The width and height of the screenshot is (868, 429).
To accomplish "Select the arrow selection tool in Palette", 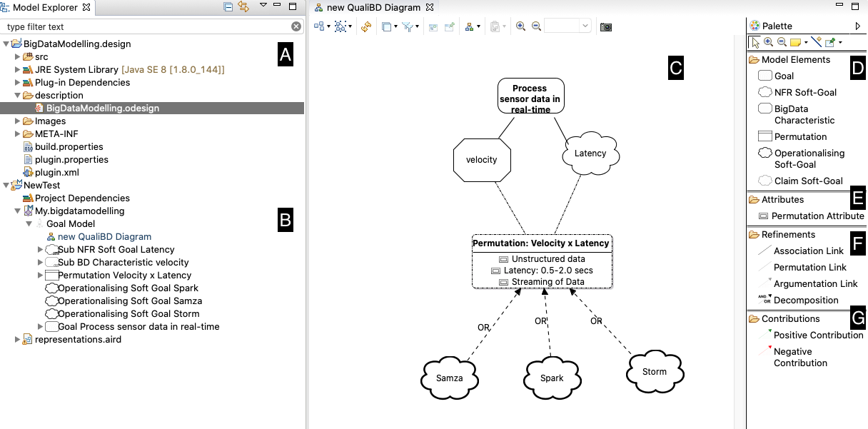I will (756, 43).
